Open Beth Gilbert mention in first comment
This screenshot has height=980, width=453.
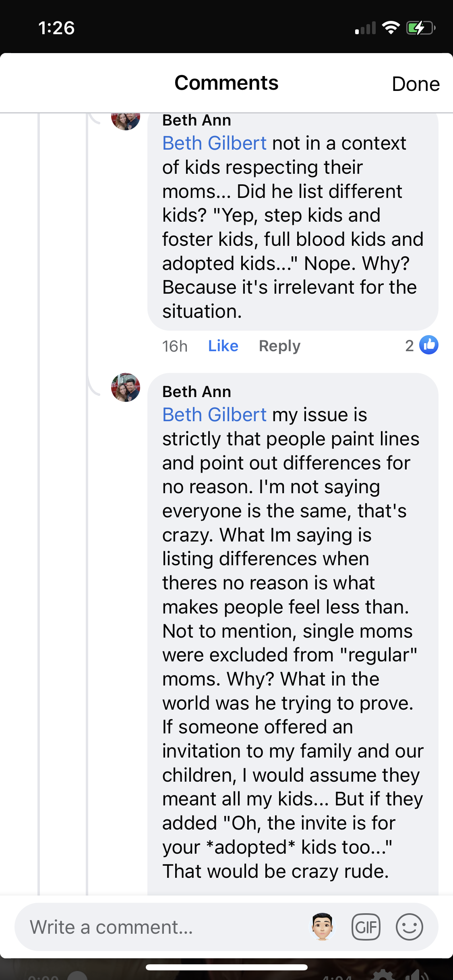(x=214, y=143)
